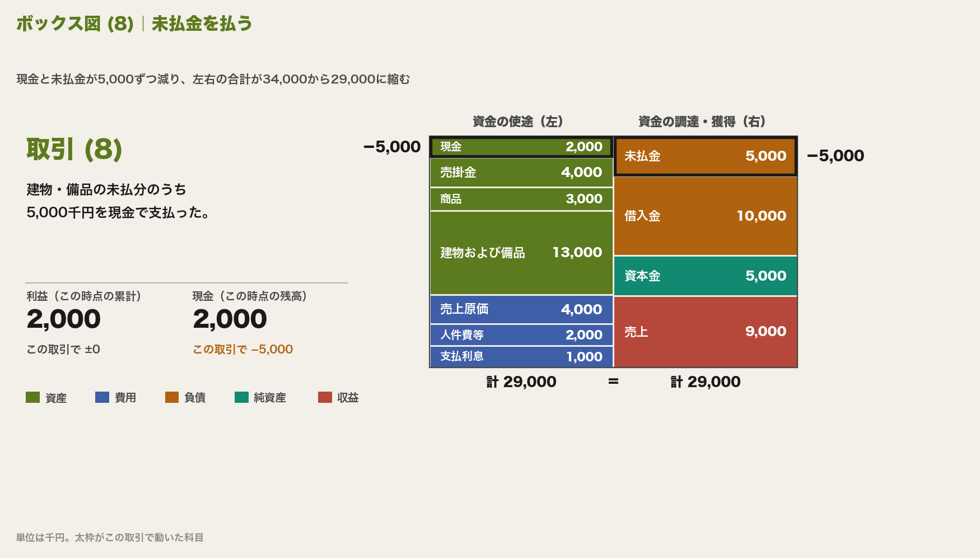Image resolution: width=980 pixels, height=558 pixels.
Task: Click the text この取引で ±0
Action: click(x=63, y=350)
